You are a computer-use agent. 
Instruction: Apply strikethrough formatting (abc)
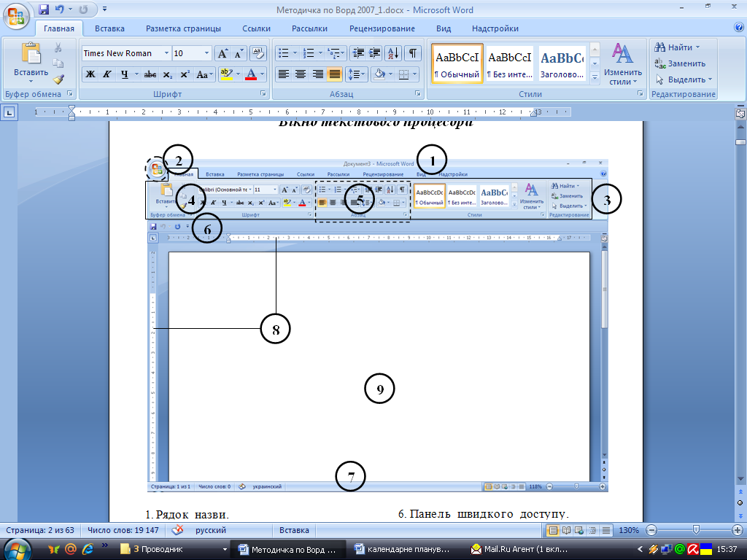tap(150, 74)
